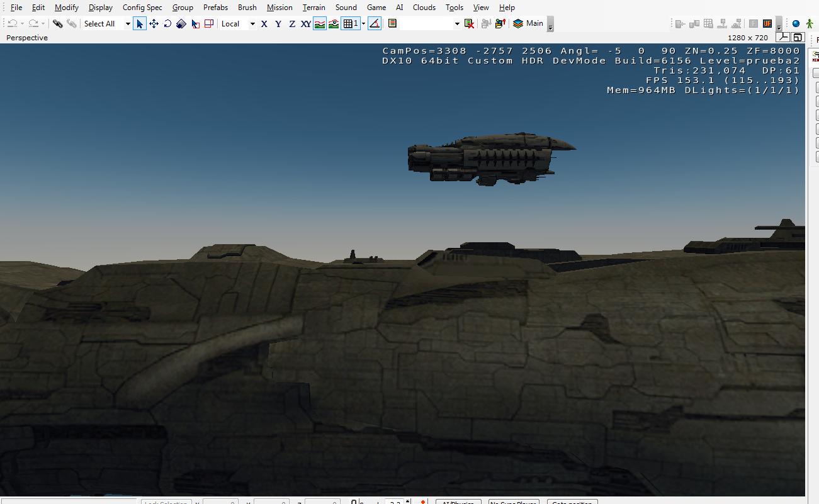Viewport: 819px width, 504px height.
Task: Choose the Select Terrain tool
Action: click(195, 24)
